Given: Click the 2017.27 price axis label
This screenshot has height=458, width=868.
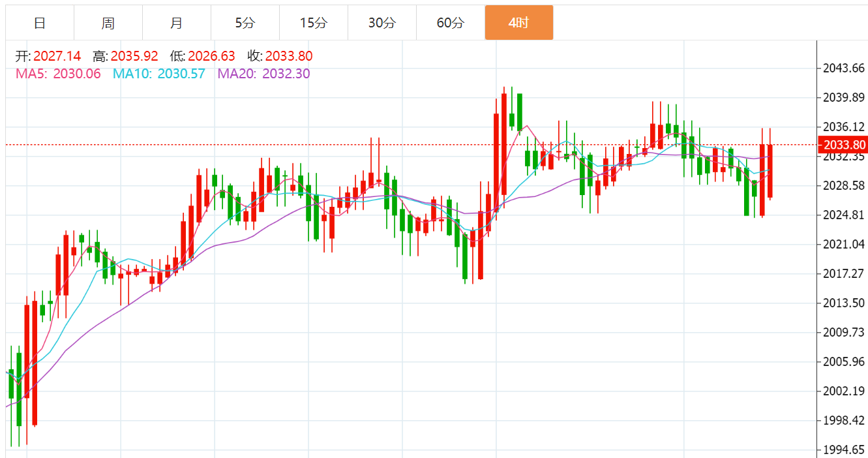Looking at the screenshot, I should [844, 274].
